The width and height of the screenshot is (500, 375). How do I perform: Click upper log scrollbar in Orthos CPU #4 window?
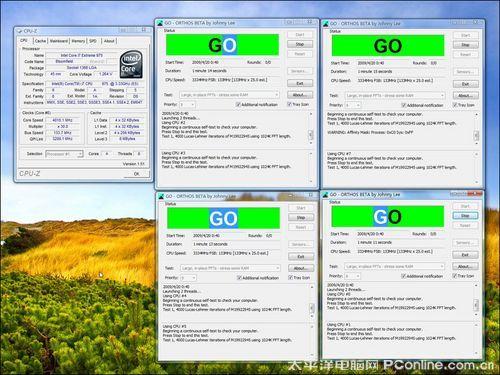pyautogui.click(x=312, y=302)
